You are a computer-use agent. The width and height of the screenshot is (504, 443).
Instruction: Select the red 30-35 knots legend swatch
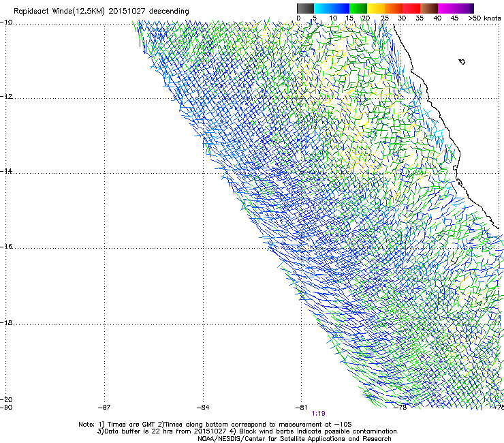tap(411, 8)
